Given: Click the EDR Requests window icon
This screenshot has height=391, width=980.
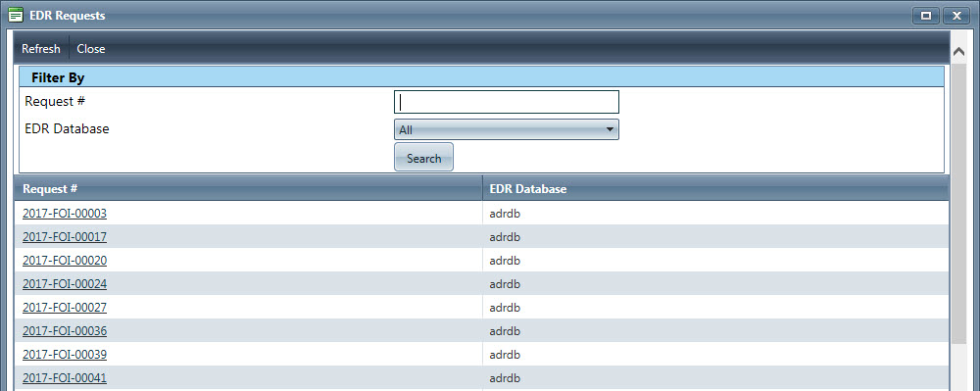Looking at the screenshot, I should coord(17,15).
